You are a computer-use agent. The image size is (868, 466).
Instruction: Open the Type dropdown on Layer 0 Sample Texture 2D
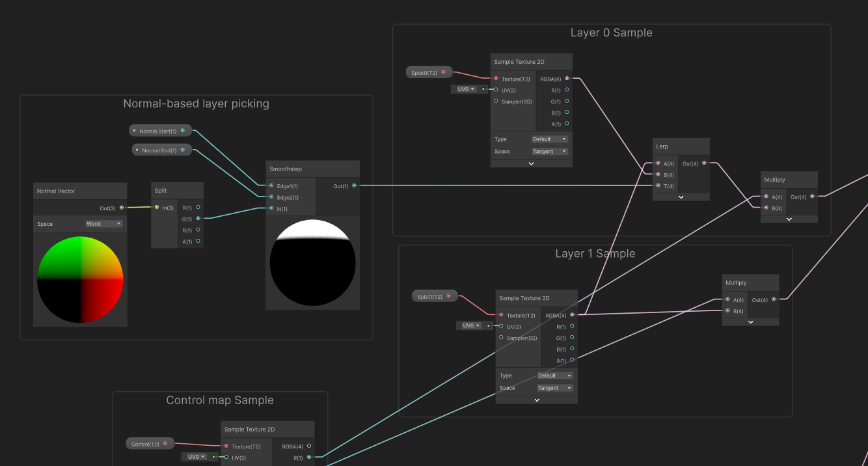pyautogui.click(x=550, y=139)
